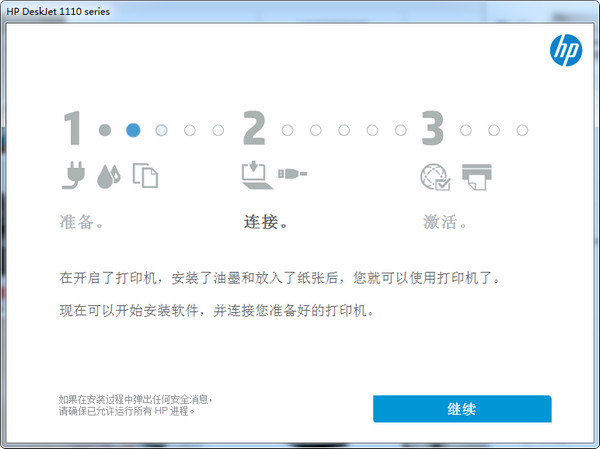
Task: Click the large step number 3
Action: [x=432, y=128]
